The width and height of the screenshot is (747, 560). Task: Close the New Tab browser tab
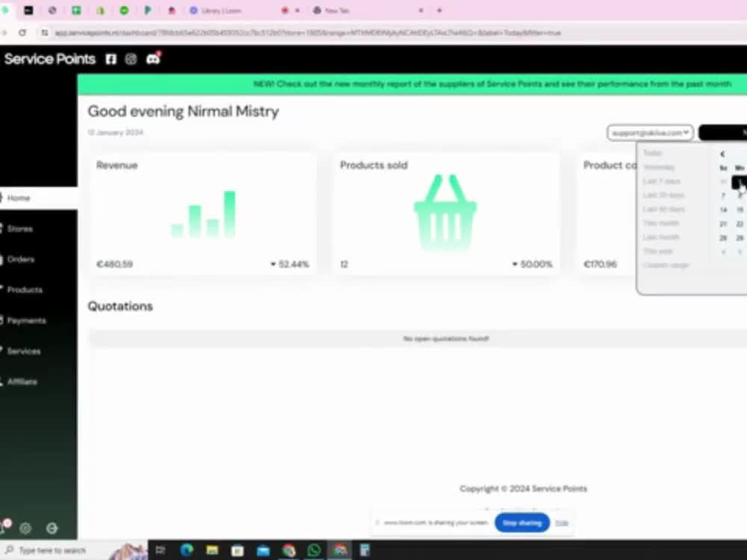[421, 10]
